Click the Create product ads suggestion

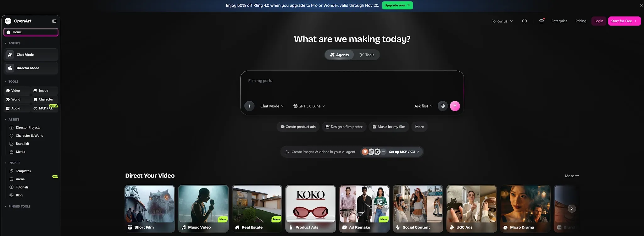coord(298,127)
